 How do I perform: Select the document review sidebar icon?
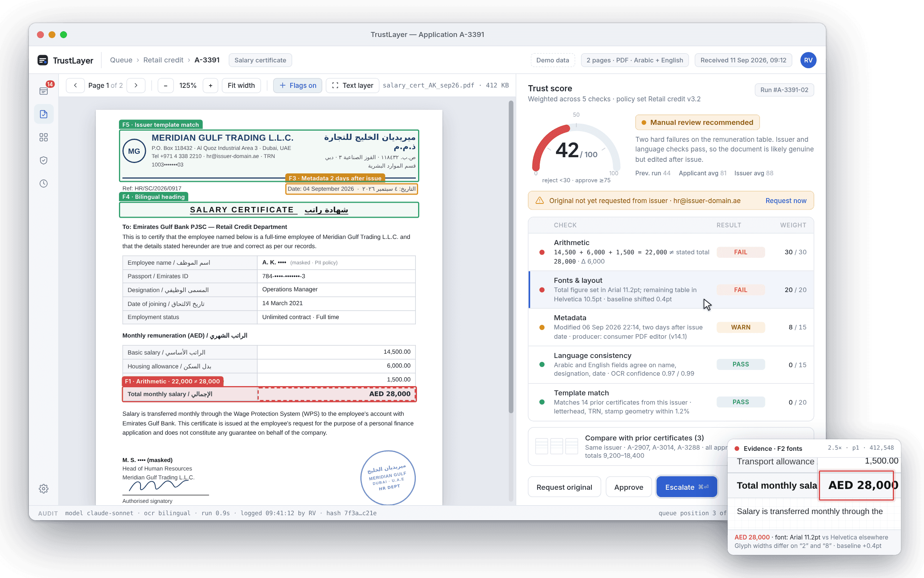[x=44, y=114]
